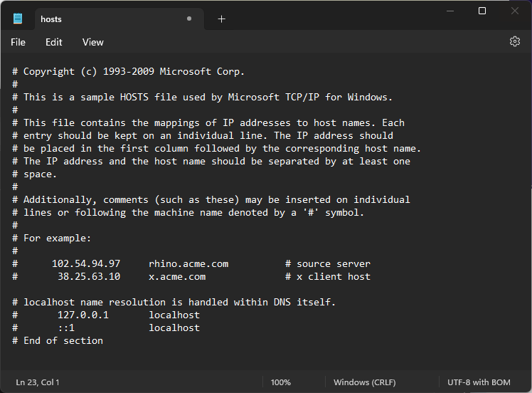
Task: Click 'TCP/IP for Windows.' text
Action: coord(339,97)
